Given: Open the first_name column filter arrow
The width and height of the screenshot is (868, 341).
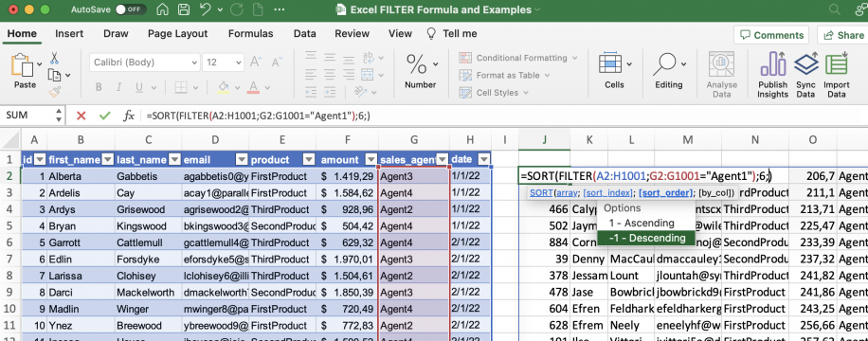Looking at the screenshot, I should tap(107, 160).
